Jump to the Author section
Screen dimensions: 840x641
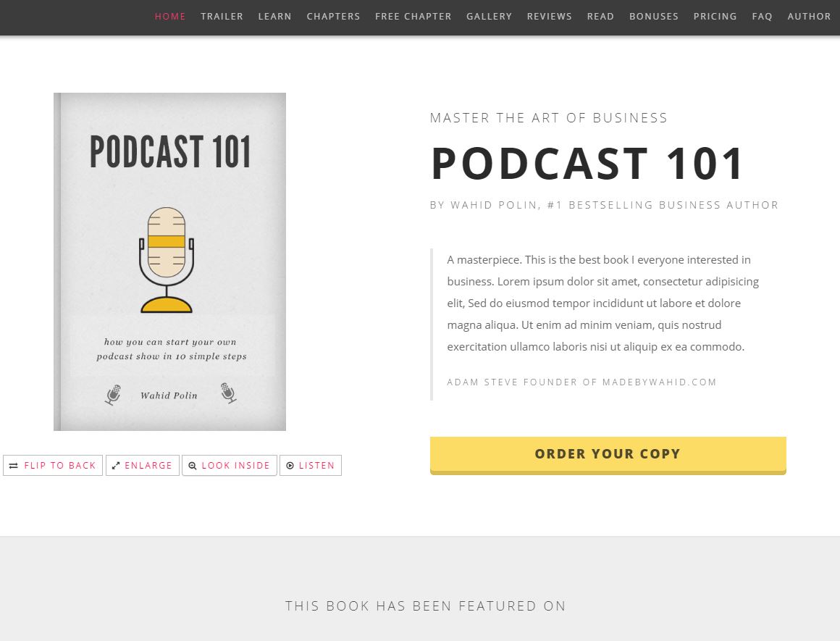pyautogui.click(x=809, y=16)
